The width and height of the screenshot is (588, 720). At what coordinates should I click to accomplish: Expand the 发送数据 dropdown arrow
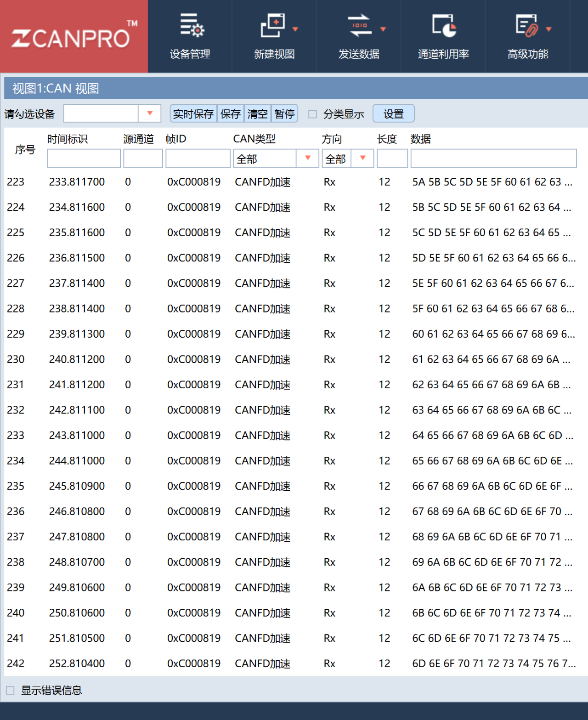pyautogui.click(x=383, y=29)
